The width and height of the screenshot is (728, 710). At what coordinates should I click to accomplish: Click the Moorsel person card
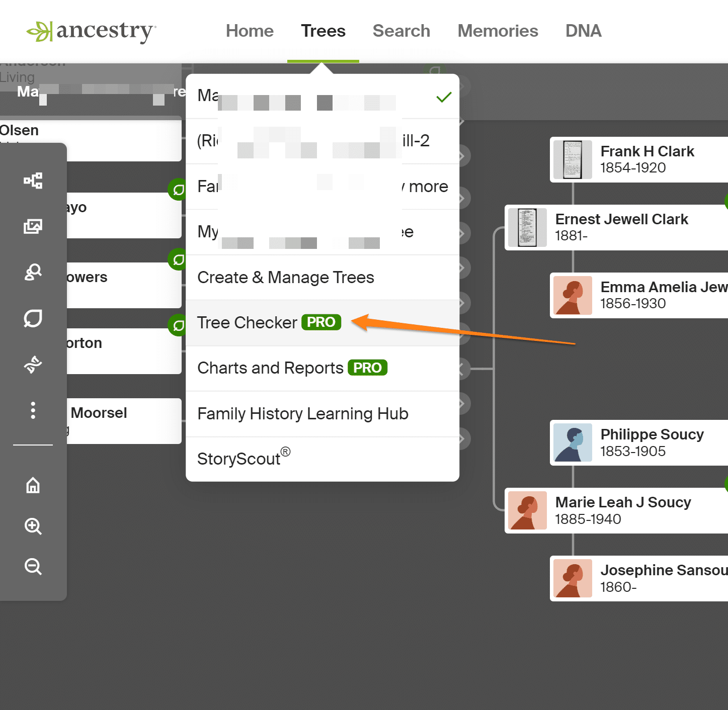pyautogui.click(x=124, y=421)
